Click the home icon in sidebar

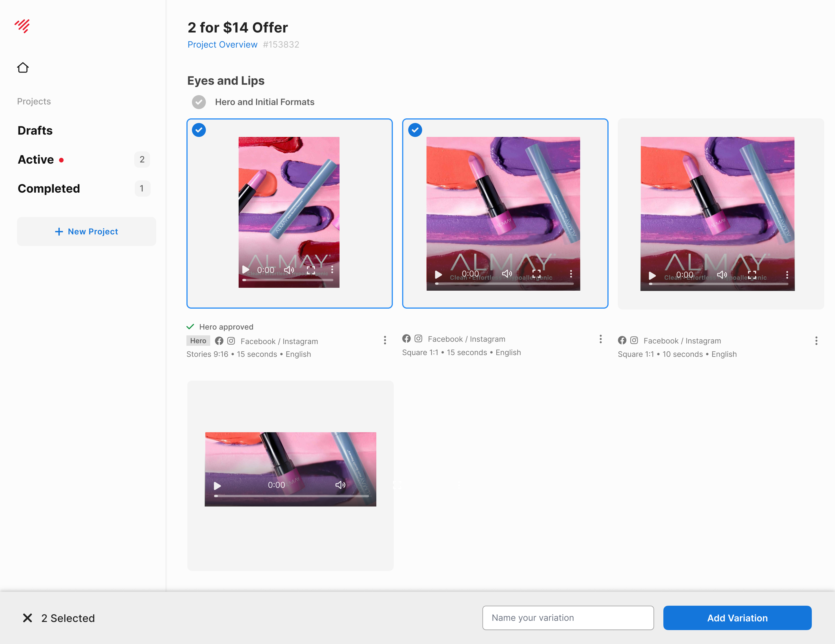[x=23, y=68]
